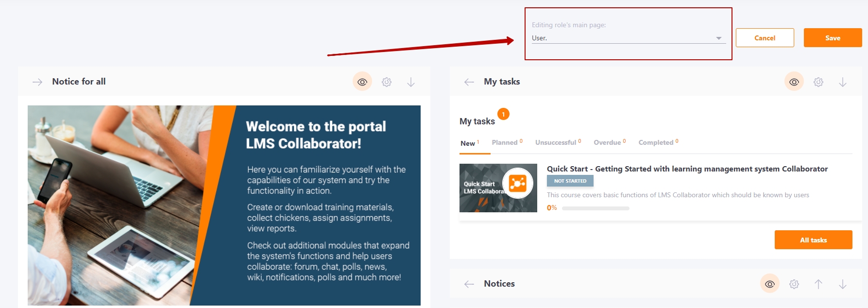The width and height of the screenshot is (868, 308).
Task: Toggle visibility of Notice for all block
Action: click(362, 82)
